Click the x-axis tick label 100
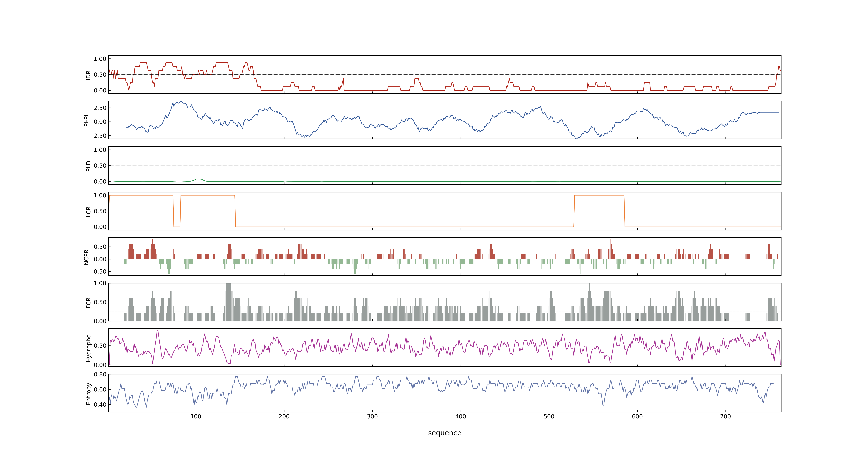This screenshot has height=463, width=868. [196, 416]
